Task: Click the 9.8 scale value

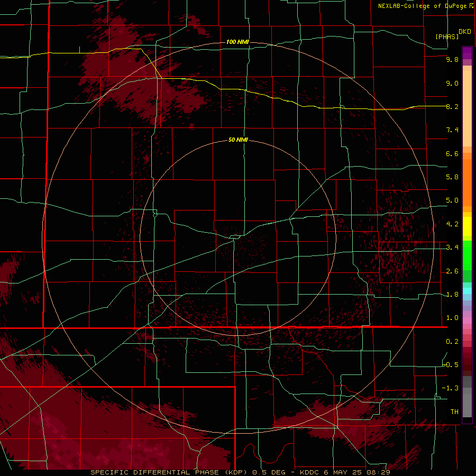Action: click(x=452, y=59)
